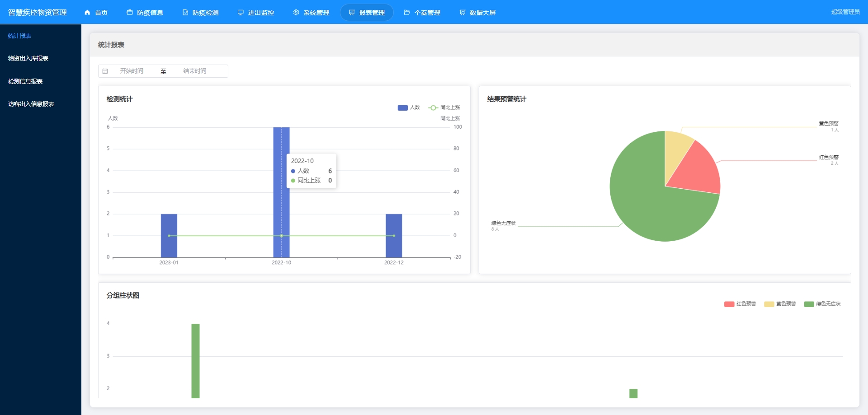Screen dimensions: 868x415
Task: Toggle the 同比上涨 line legend
Action: (444, 107)
